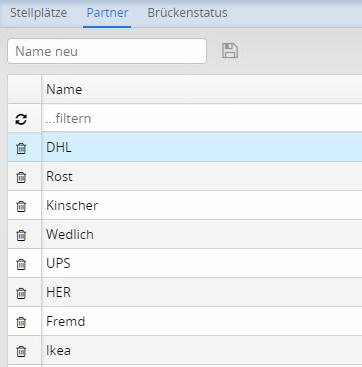
Task: Select the UPS row
Action: 185,263
